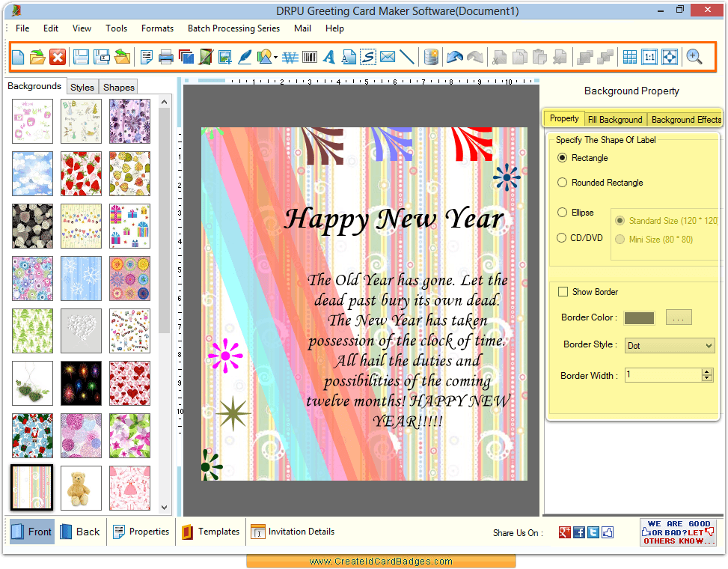Open a file with the folder icon
This screenshot has width=728, height=569.
[37, 57]
